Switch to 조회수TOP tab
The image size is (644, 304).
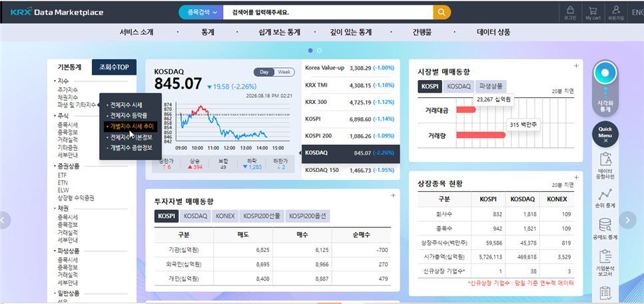114,67
